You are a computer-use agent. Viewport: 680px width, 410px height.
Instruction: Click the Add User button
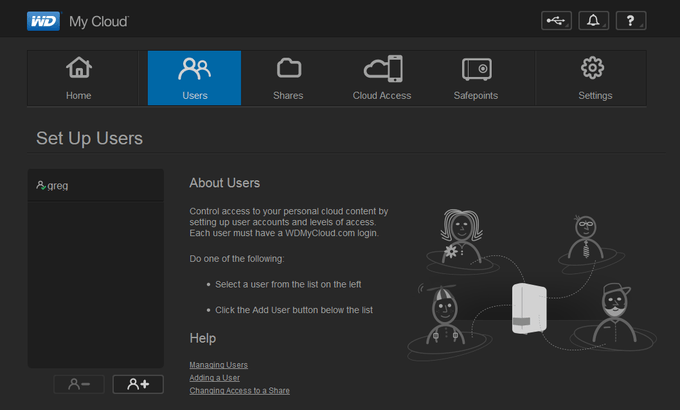(x=138, y=384)
